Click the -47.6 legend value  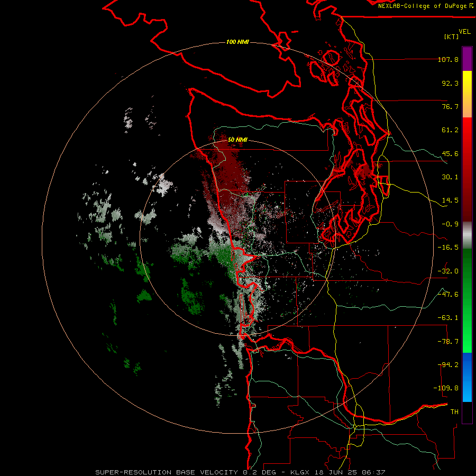pyautogui.click(x=448, y=295)
